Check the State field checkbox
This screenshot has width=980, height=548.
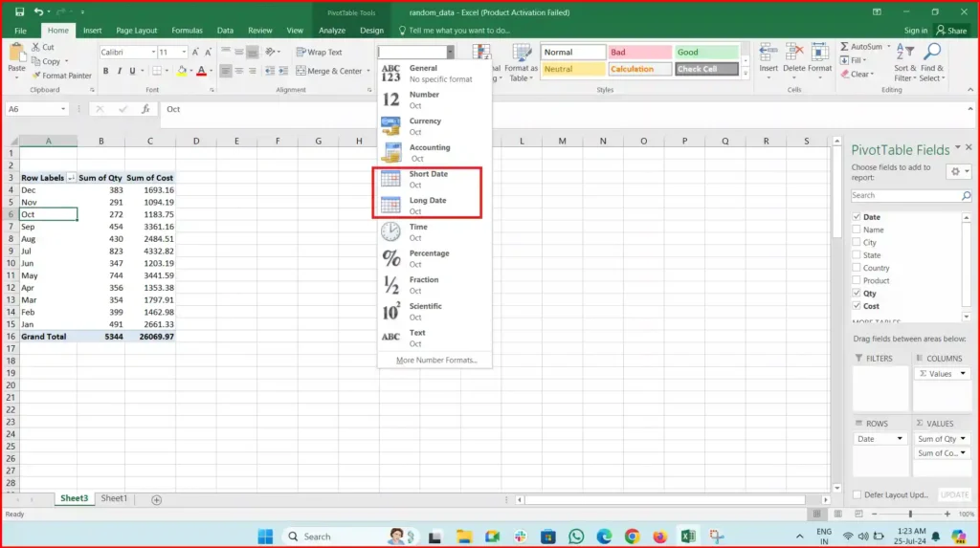point(857,255)
